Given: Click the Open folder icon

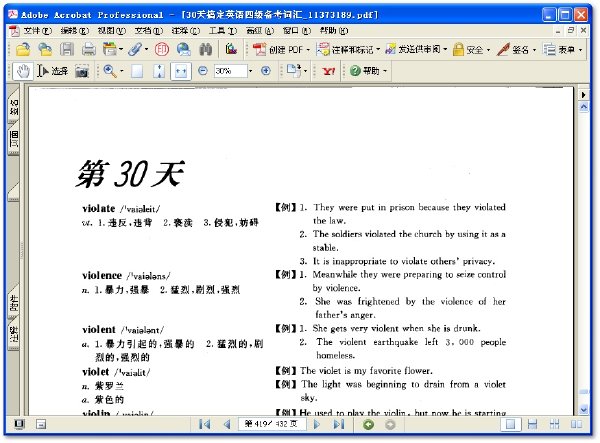Looking at the screenshot, I should click(x=23, y=49).
